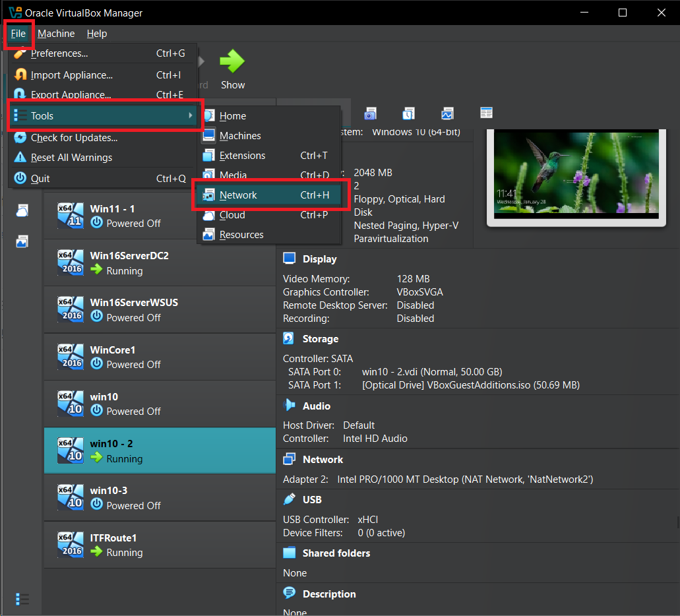This screenshot has width=680, height=616.
Task: Open the Snapshots camera icon above details
Action: (370, 113)
